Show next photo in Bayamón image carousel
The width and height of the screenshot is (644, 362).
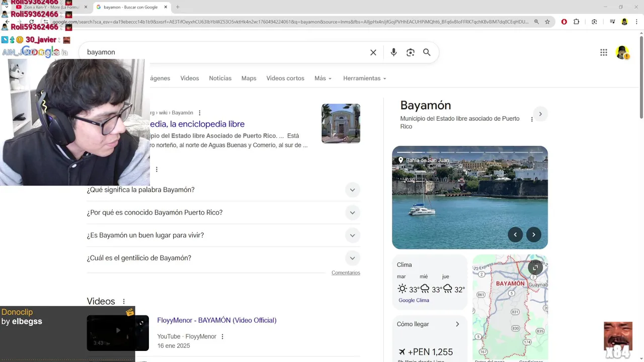click(x=534, y=234)
